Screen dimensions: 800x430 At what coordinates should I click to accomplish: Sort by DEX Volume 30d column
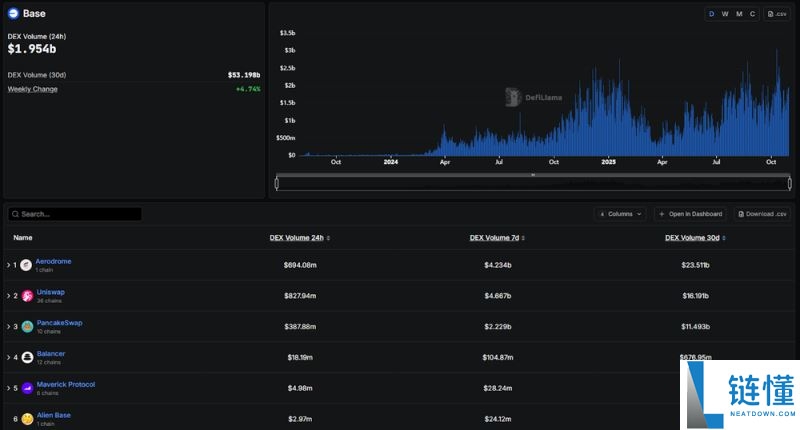(695, 238)
